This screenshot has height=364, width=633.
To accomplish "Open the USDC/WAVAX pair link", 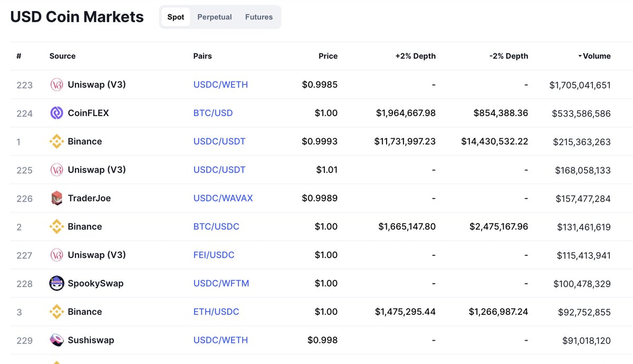I will (x=223, y=198).
